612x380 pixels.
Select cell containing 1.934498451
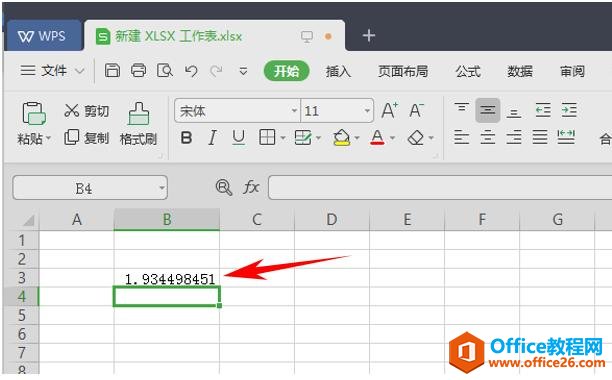click(167, 278)
